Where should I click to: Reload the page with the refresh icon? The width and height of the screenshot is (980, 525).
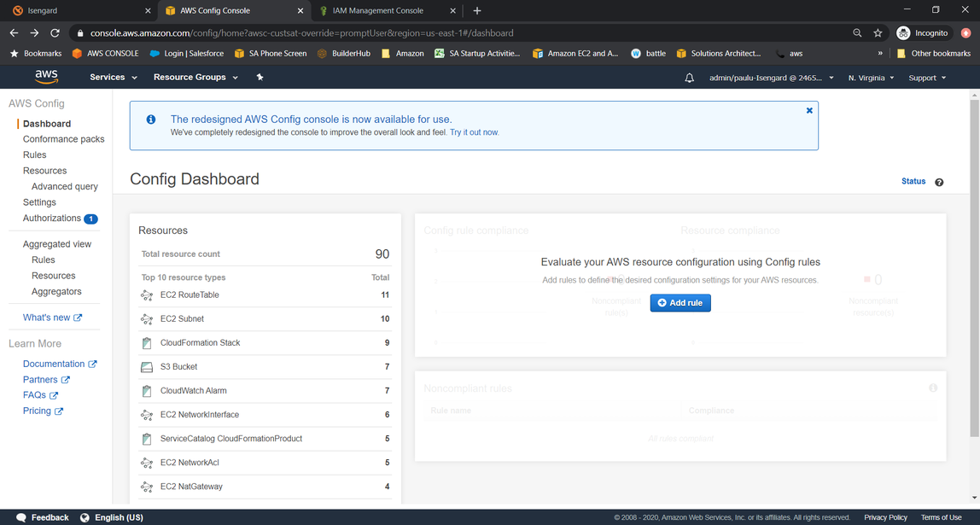coord(55,32)
